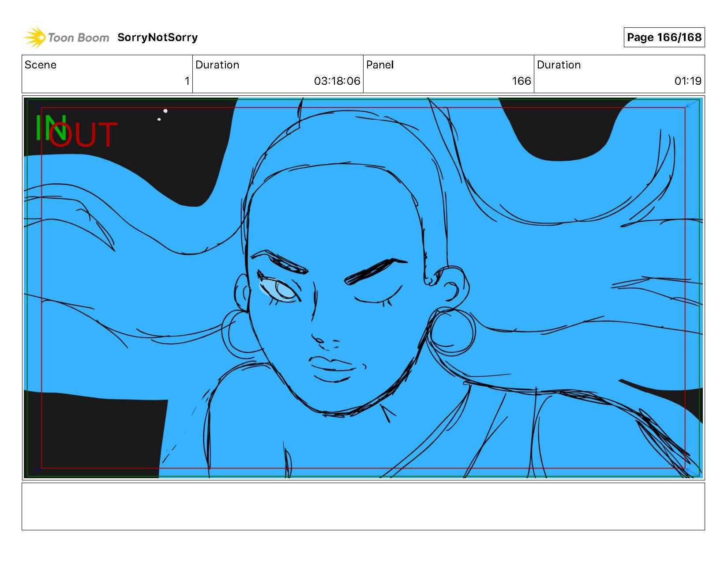Image resolution: width=728 pixels, height=563 pixels.
Task: Select the panel number 166
Action: [522, 81]
